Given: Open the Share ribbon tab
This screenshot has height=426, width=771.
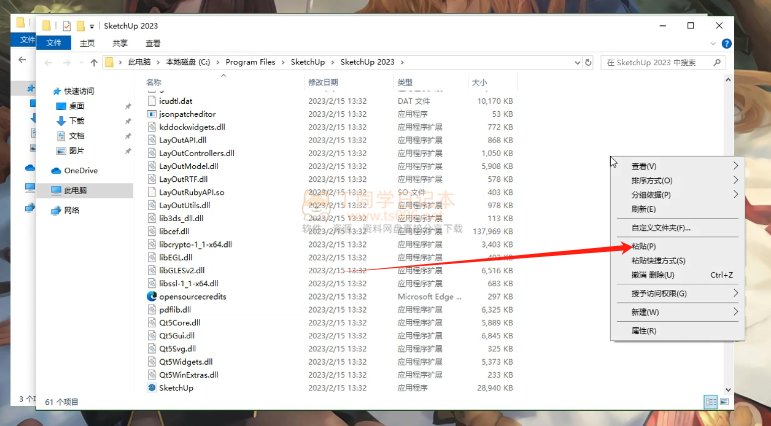Looking at the screenshot, I should (120, 43).
